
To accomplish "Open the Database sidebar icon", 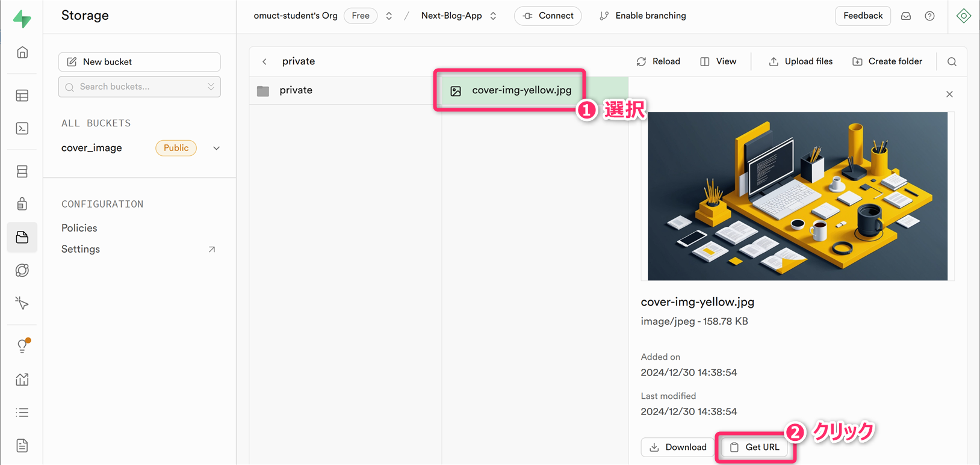I will [22, 171].
